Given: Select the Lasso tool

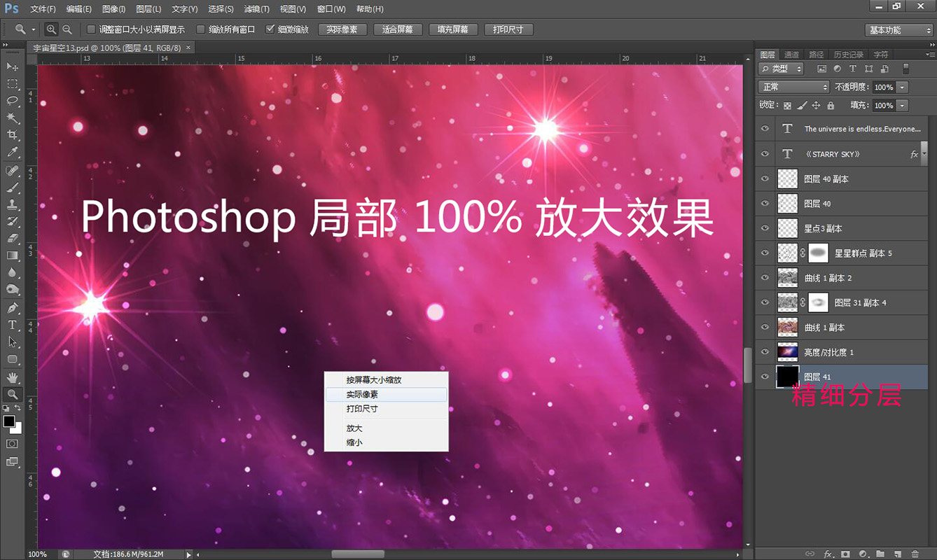Looking at the screenshot, I should coord(12,101).
